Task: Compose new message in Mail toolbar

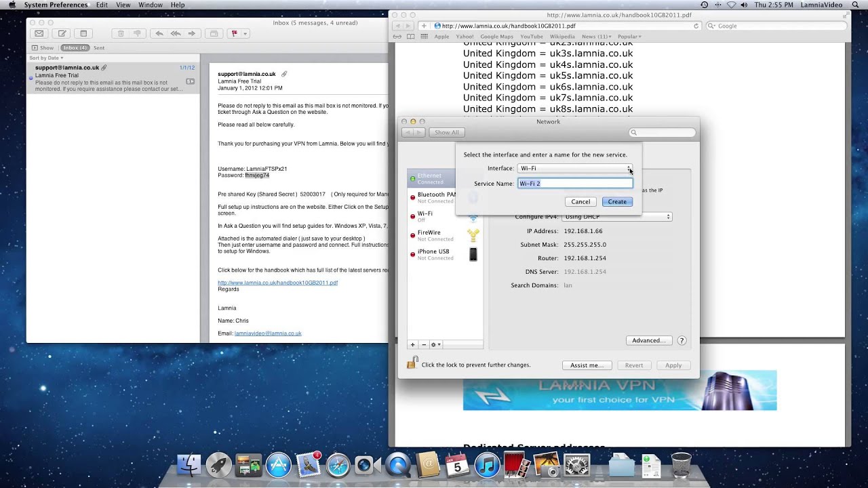Action: click(62, 33)
